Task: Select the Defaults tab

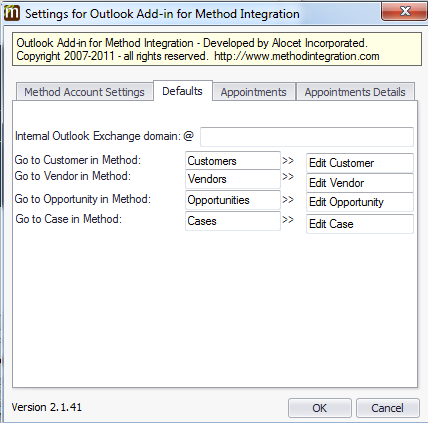Action: click(183, 91)
